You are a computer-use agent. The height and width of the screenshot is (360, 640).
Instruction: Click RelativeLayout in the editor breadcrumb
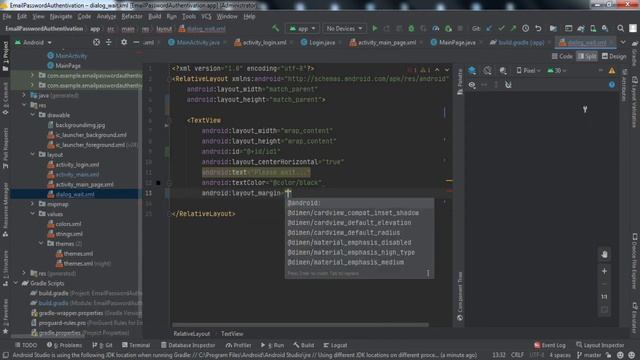click(x=191, y=334)
